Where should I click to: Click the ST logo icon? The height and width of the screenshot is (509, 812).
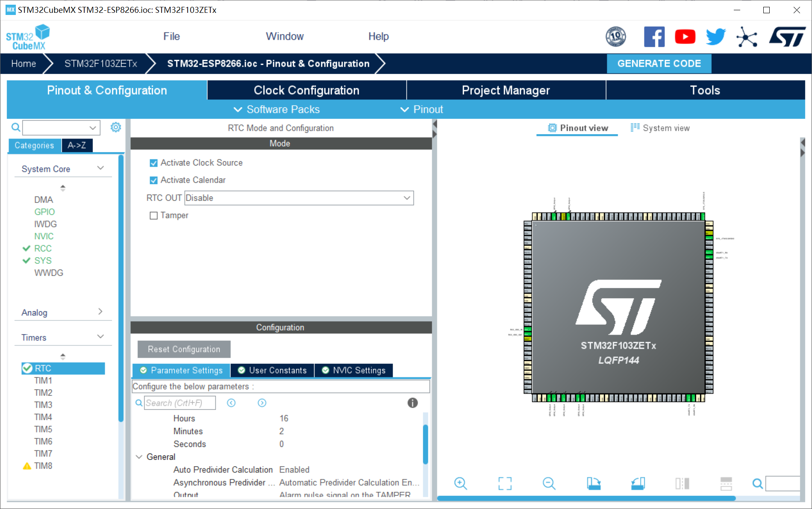click(x=787, y=37)
